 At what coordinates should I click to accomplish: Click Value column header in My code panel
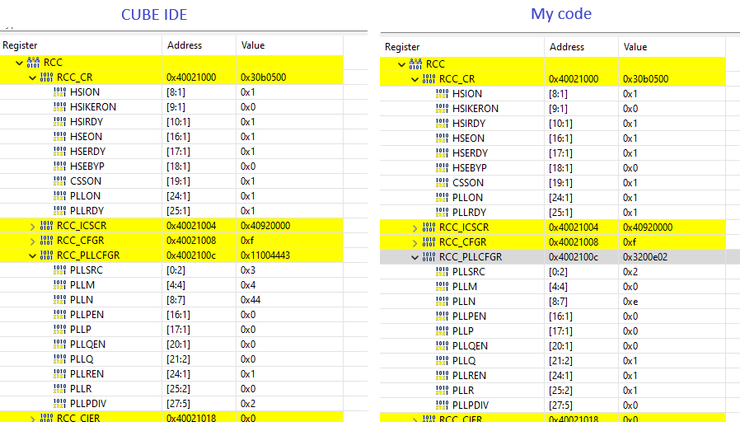pyautogui.click(x=635, y=47)
